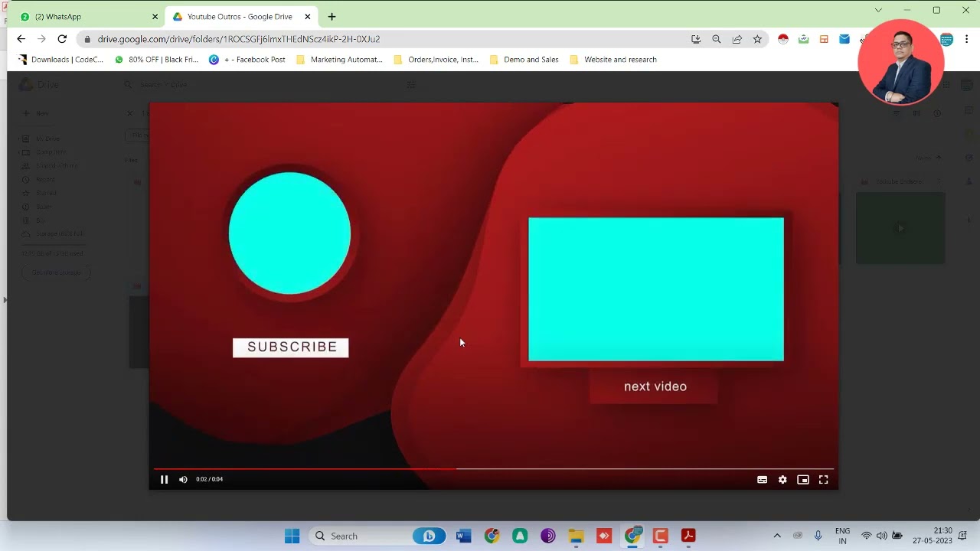Click the install app icon in address bar
Screen dimensions: 980x551
(x=696, y=39)
